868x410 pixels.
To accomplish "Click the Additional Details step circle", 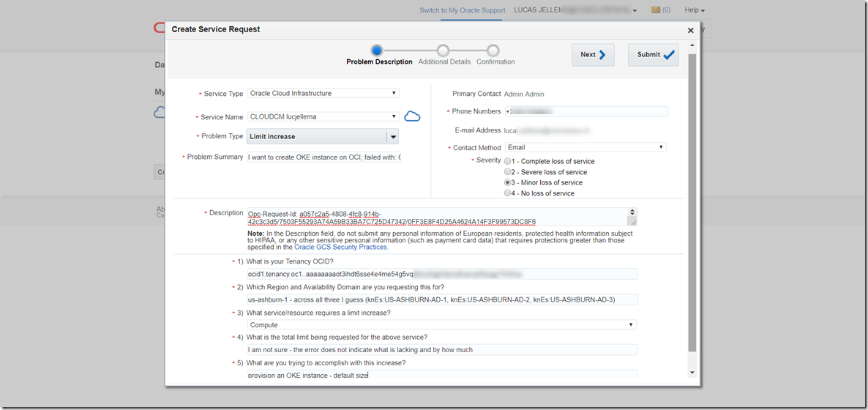I will [x=443, y=51].
